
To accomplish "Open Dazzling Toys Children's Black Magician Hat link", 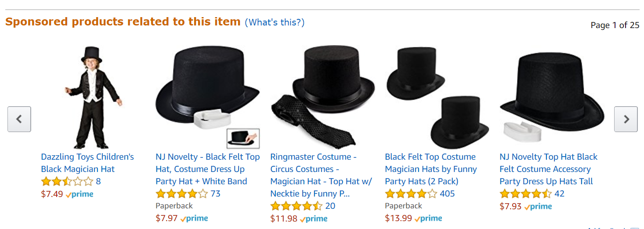I will [x=87, y=163].
